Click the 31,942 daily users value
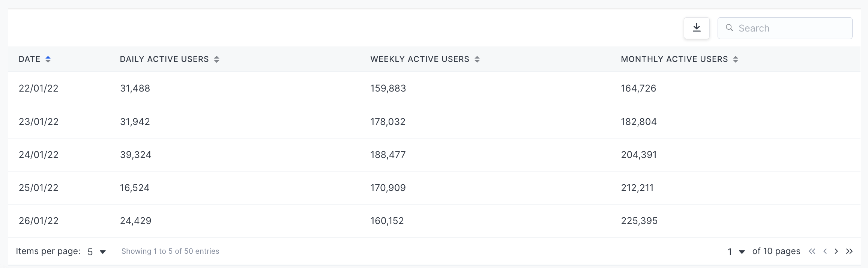Screen dimensions: 868x268 135,122
